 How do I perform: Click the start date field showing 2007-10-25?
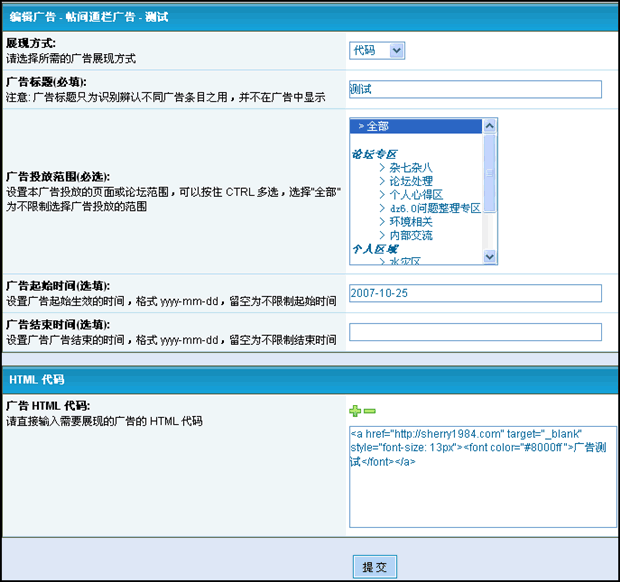[475, 293]
